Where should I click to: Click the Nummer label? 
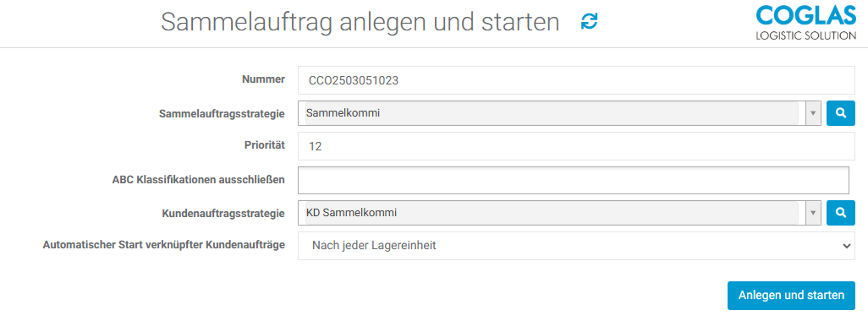[263, 79]
